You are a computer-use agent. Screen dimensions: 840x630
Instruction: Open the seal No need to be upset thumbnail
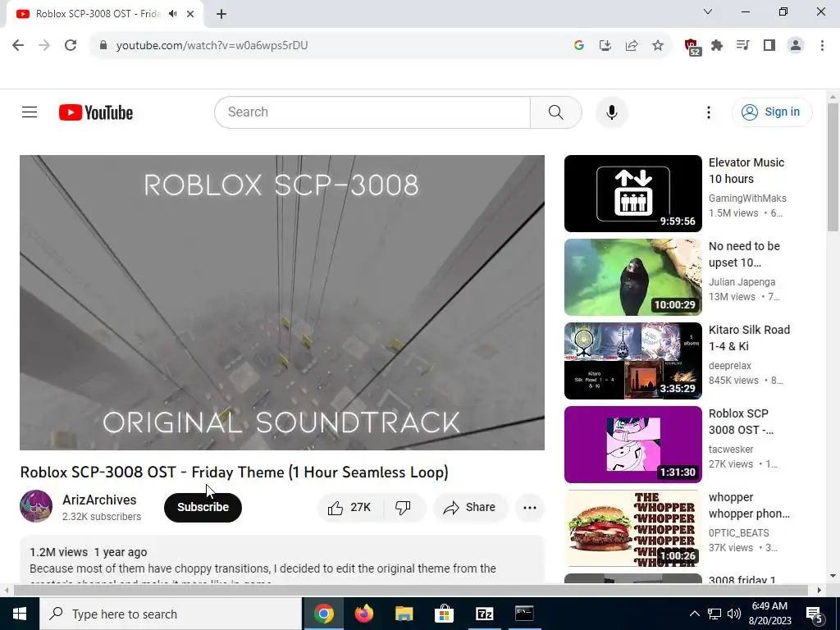(x=632, y=277)
